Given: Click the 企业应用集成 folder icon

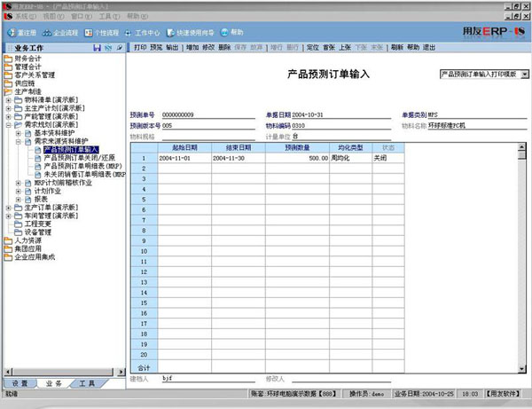Looking at the screenshot, I should pos(8,257).
